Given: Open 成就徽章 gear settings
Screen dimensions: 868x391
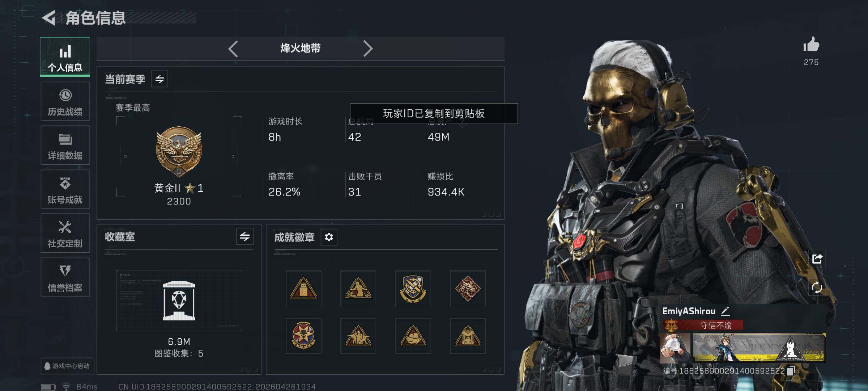Looking at the screenshot, I should tap(329, 237).
